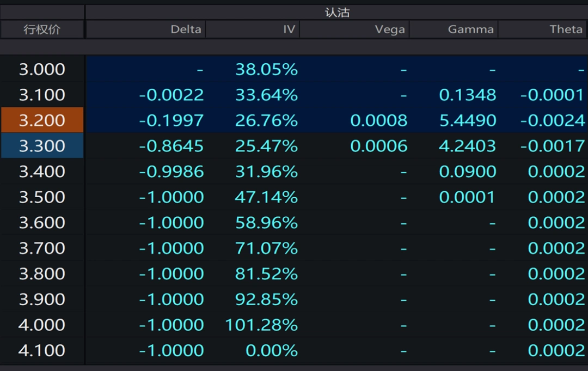Select the IV value 47.14%
The height and width of the screenshot is (371, 588).
[x=266, y=197]
